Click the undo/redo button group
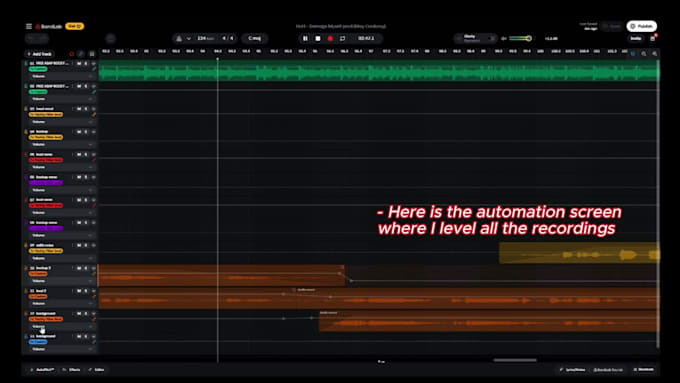 (x=37, y=39)
